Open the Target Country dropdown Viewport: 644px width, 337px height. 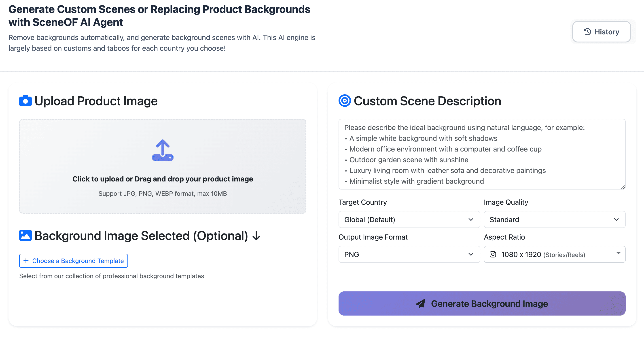[x=409, y=220]
